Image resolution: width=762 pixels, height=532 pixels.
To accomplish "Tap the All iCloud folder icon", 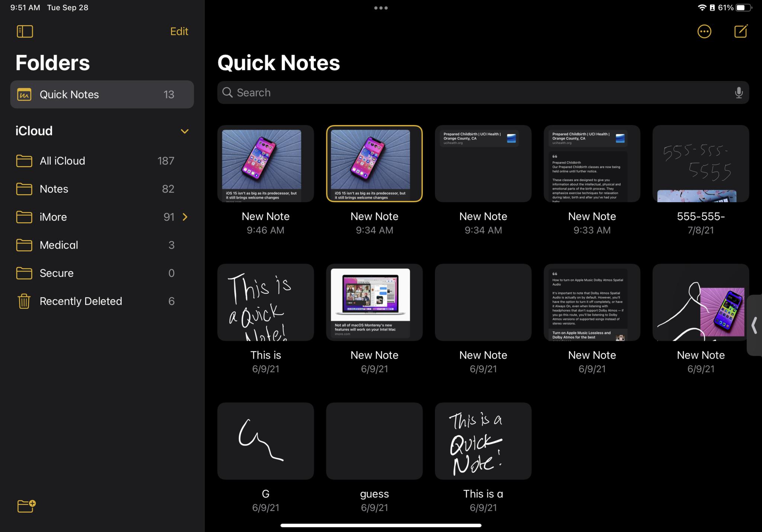I will [24, 161].
